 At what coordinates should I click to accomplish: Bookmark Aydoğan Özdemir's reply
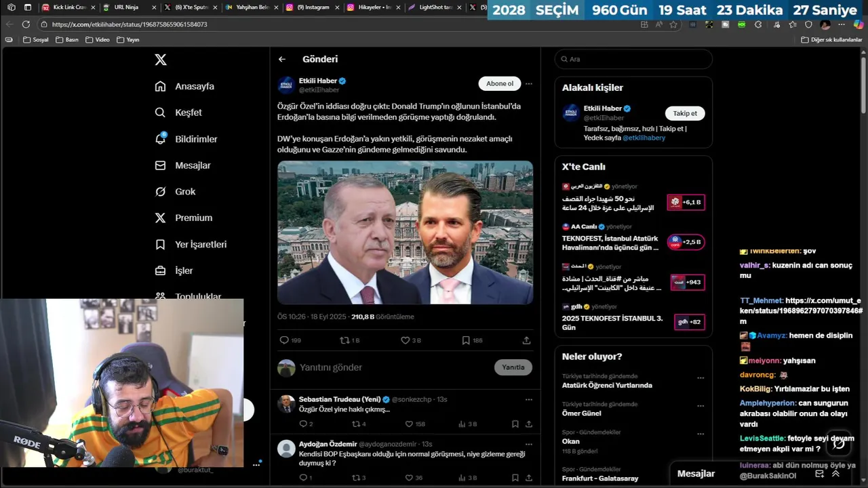coord(515,478)
